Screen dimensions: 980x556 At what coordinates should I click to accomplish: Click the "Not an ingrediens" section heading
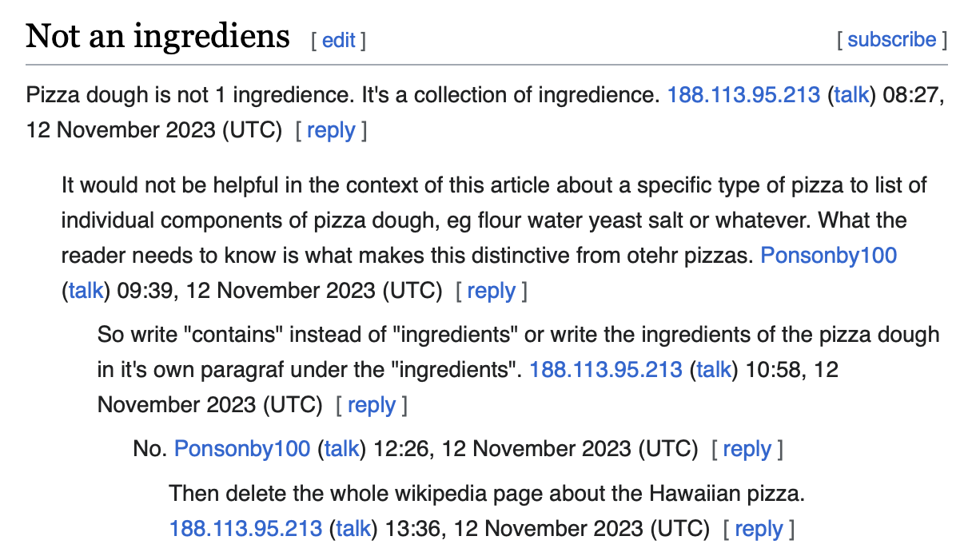pos(157,36)
